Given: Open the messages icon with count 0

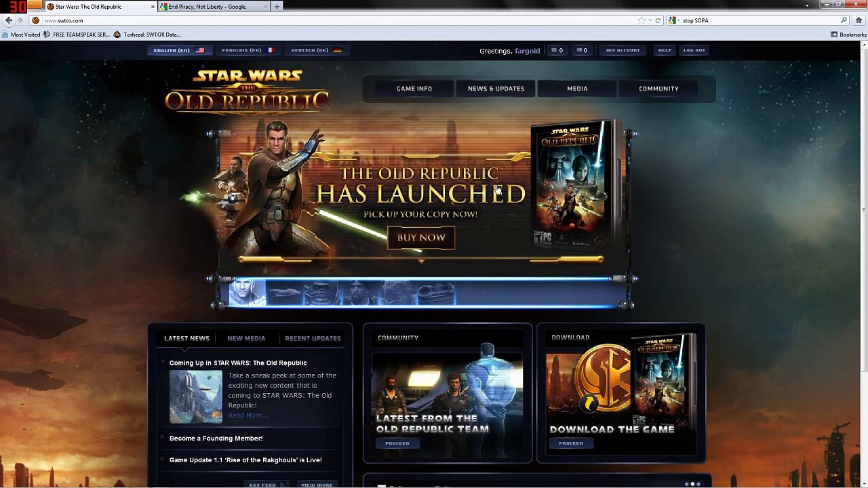Looking at the screenshot, I should pos(557,50).
